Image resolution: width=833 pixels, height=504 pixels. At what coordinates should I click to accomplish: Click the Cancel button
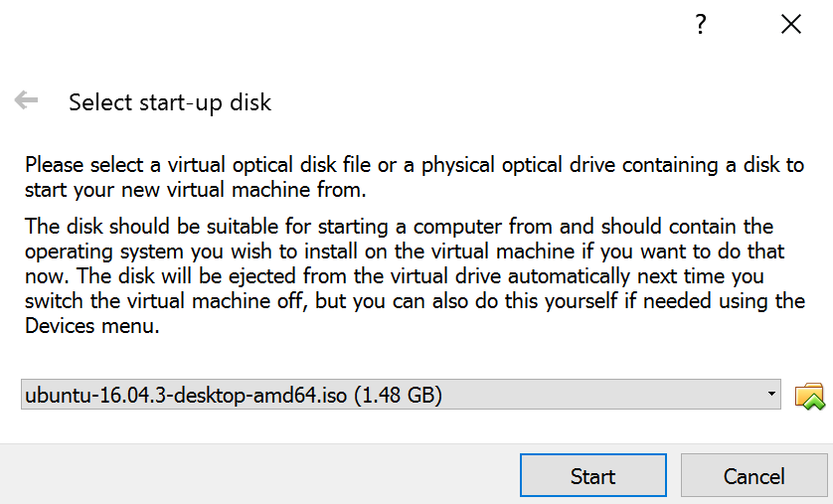[753, 475]
